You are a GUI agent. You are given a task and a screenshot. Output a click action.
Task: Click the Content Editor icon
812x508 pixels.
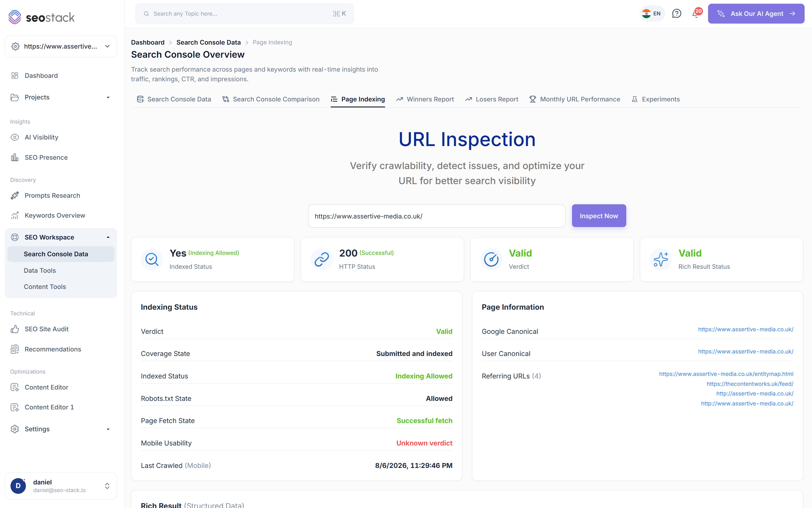[x=15, y=387]
